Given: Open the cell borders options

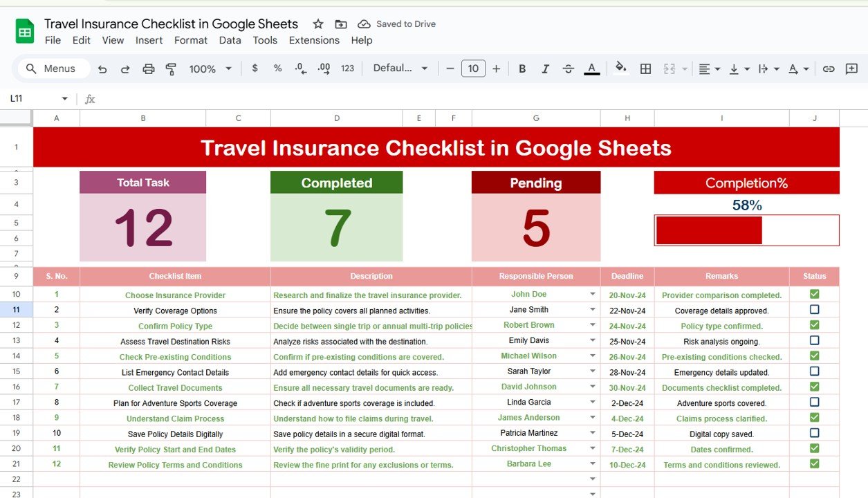Looking at the screenshot, I should tap(645, 68).
